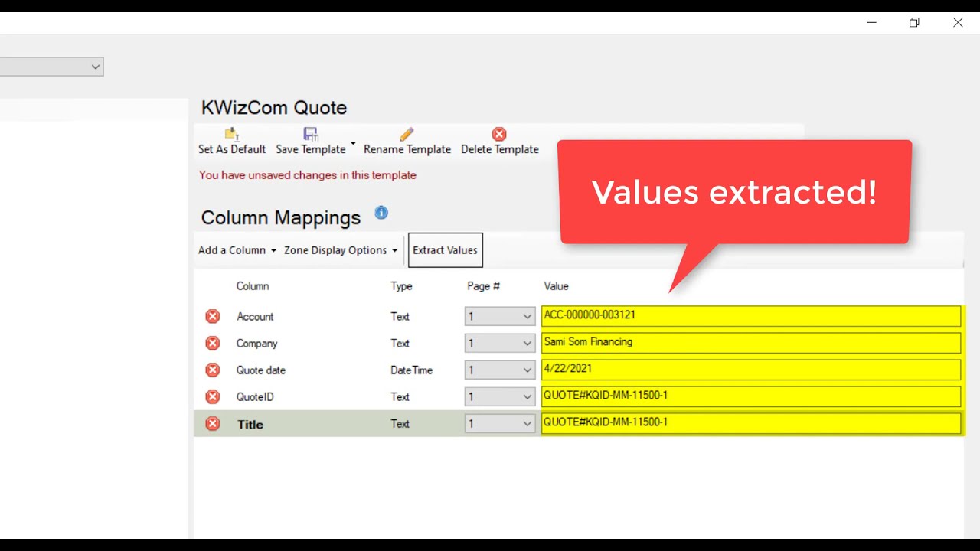Open the combo box at top left
This screenshot has width=980, height=551.
[x=51, y=67]
